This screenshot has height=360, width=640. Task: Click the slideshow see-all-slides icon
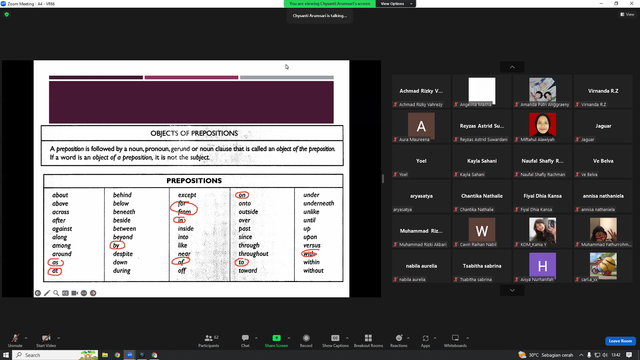coord(65,293)
